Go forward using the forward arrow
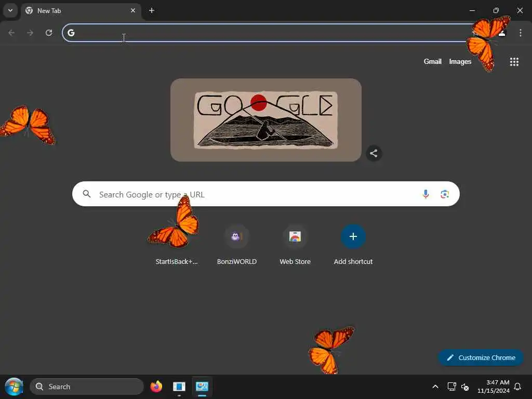The height and width of the screenshot is (399, 532). pos(30,33)
